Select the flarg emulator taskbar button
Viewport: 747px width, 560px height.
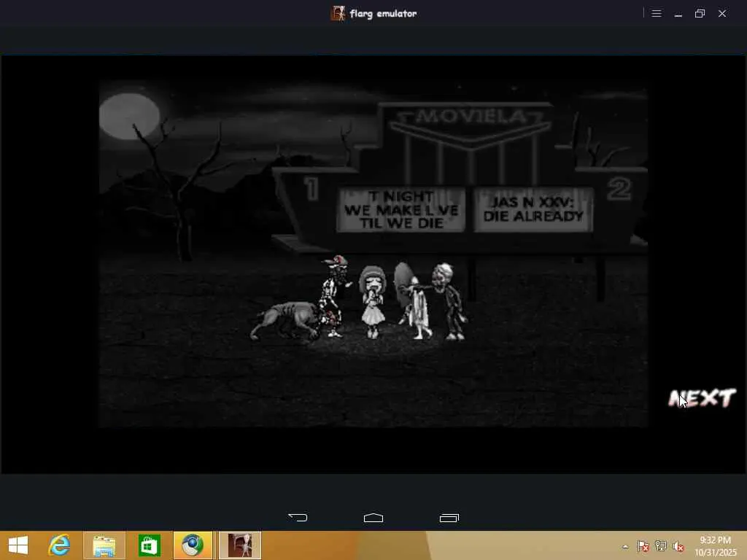pyautogui.click(x=240, y=545)
